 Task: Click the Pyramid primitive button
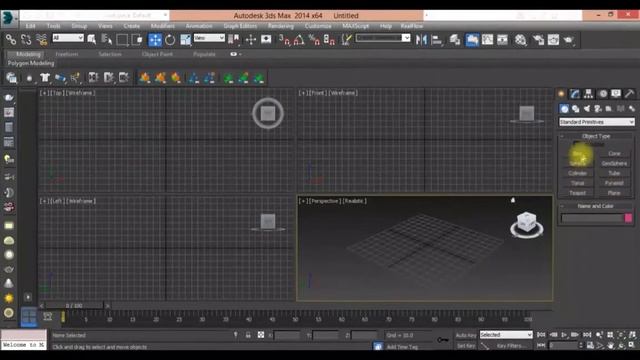click(x=614, y=183)
